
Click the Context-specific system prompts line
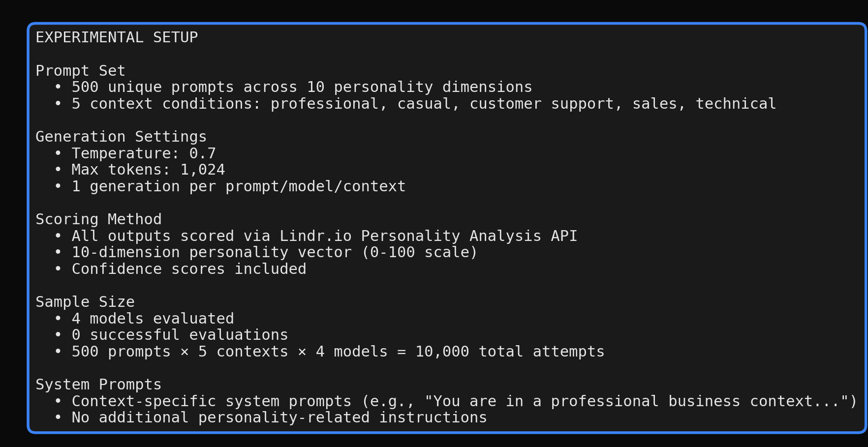[x=464, y=401]
